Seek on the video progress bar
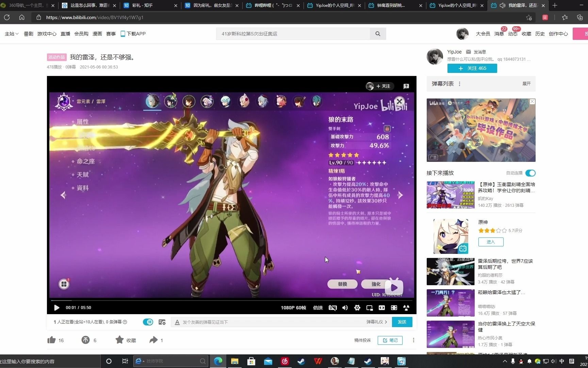This screenshot has width=588, height=368. 231,301
